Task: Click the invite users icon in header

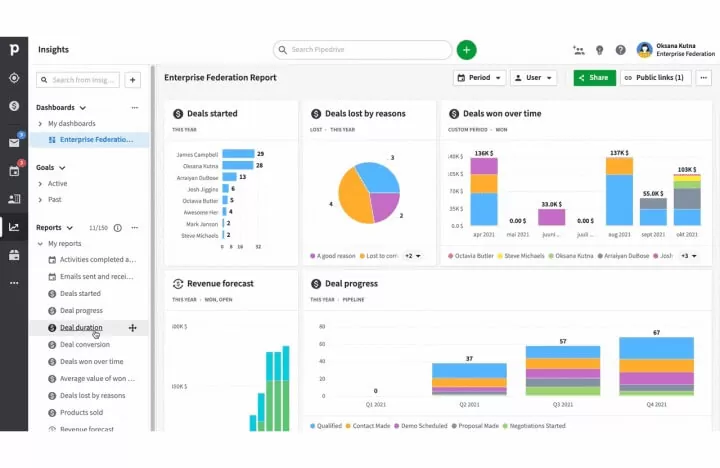Action: (x=579, y=50)
